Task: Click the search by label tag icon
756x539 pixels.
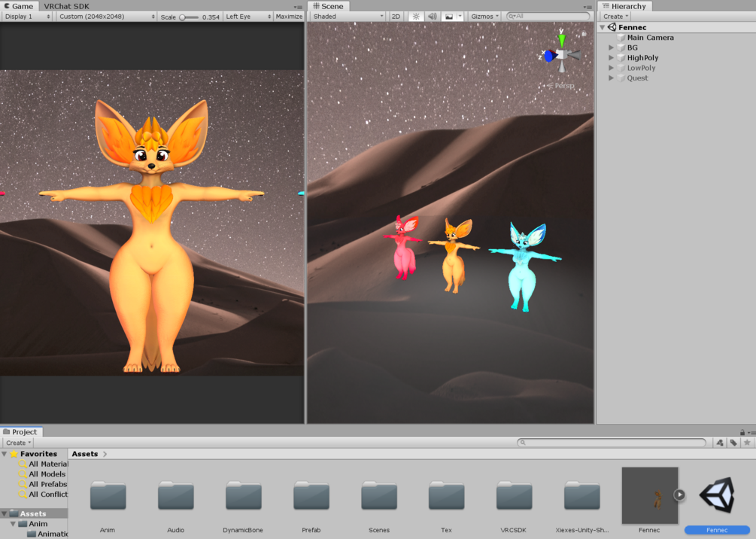Action: tap(733, 443)
